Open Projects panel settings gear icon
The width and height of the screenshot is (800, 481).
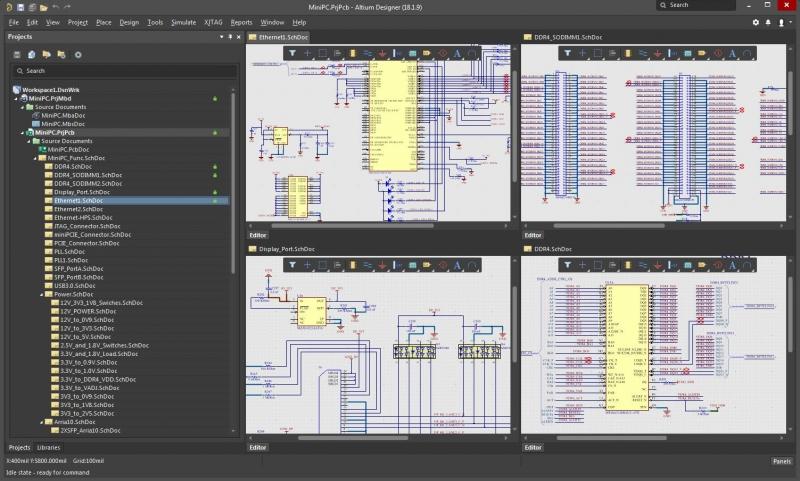coord(78,55)
